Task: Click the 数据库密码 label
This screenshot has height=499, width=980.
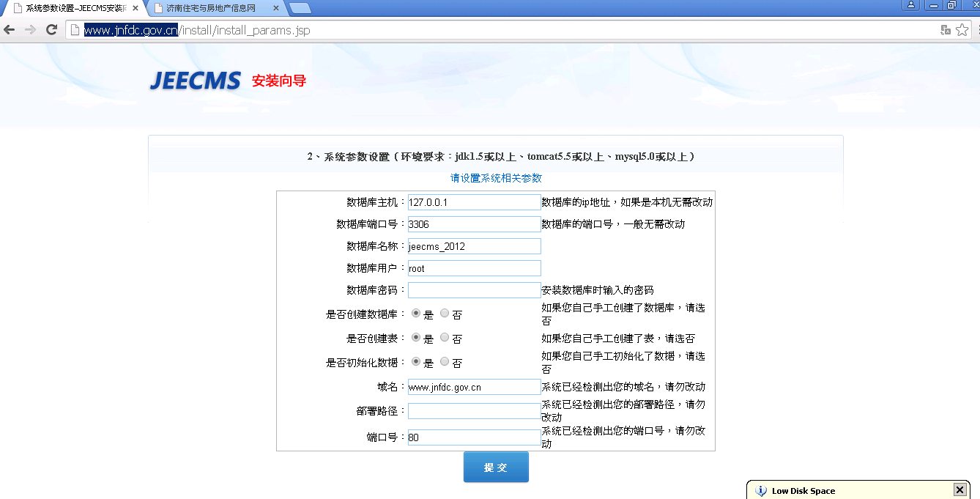Action: (376, 290)
